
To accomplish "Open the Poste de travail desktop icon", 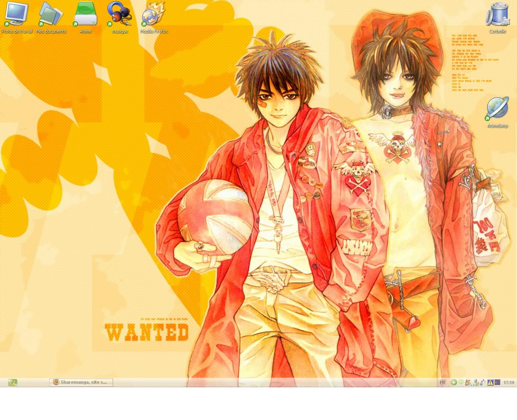I will (17, 17).
